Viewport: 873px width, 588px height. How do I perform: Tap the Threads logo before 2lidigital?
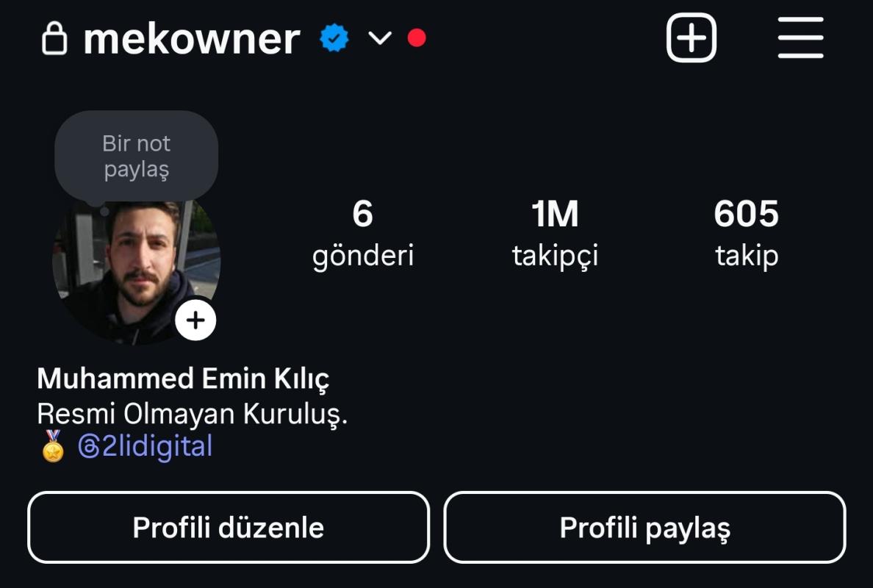(x=89, y=446)
